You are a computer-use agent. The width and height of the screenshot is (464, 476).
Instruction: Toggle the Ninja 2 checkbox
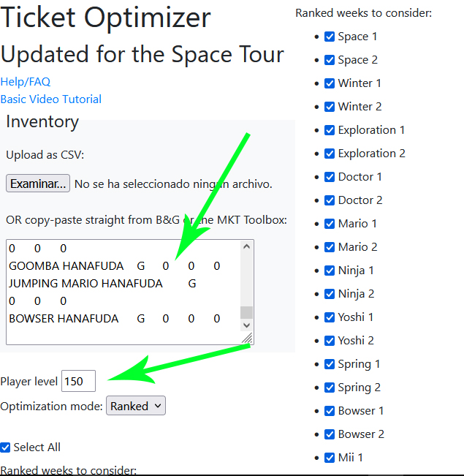pyautogui.click(x=330, y=293)
